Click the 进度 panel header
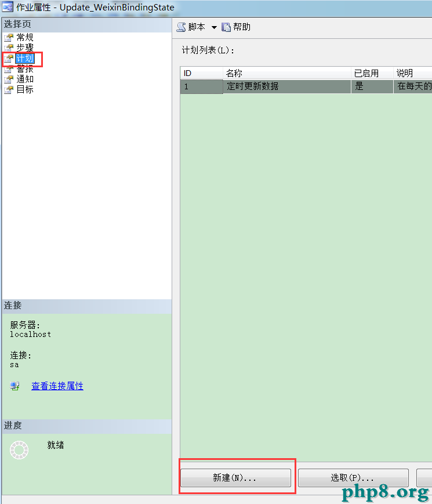Screen dimensions: 432x504 click(87, 426)
